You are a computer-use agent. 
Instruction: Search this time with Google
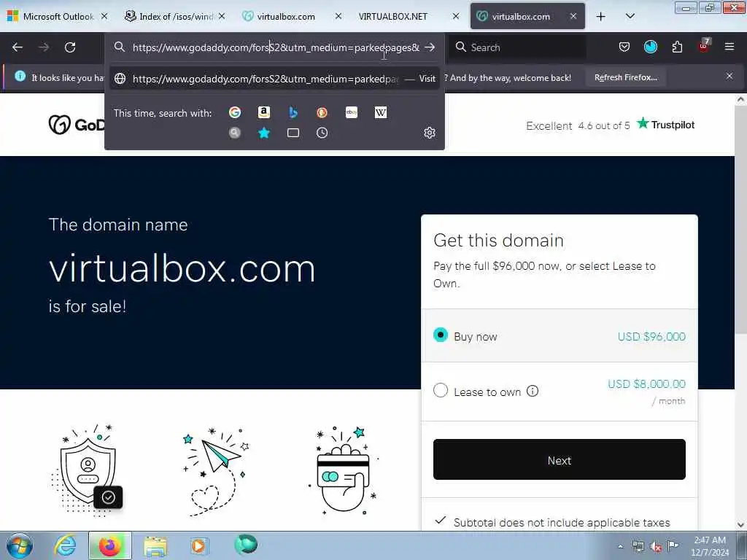235,112
